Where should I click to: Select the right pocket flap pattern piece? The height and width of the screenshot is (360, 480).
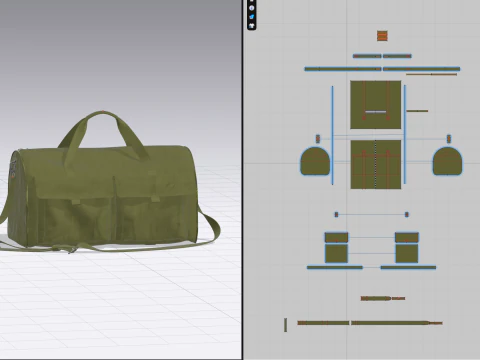coord(407,237)
